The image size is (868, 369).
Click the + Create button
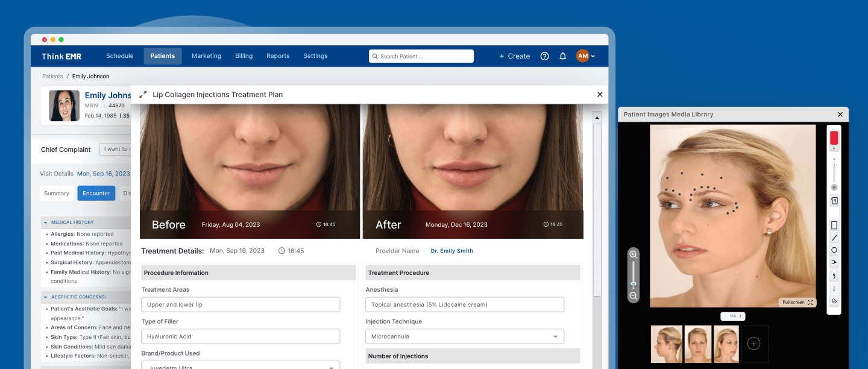click(515, 56)
